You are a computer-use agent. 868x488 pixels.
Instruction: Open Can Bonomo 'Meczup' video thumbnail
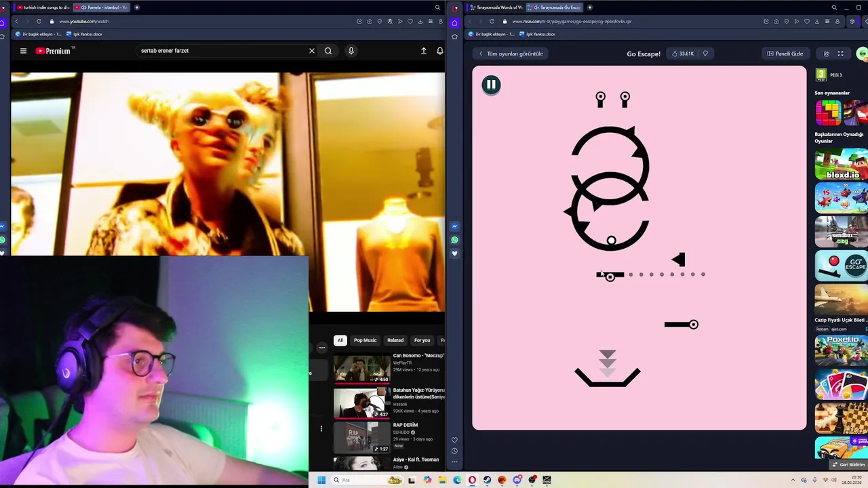[x=361, y=369]
